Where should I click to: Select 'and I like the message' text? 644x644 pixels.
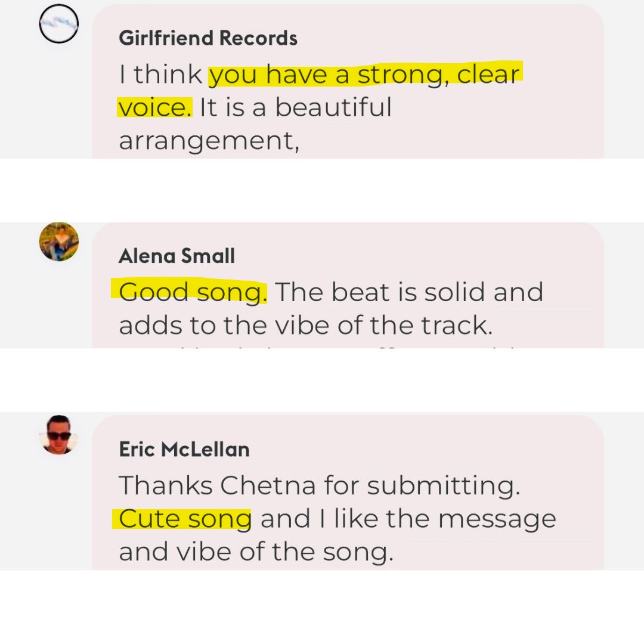click(x=408, y=518)
